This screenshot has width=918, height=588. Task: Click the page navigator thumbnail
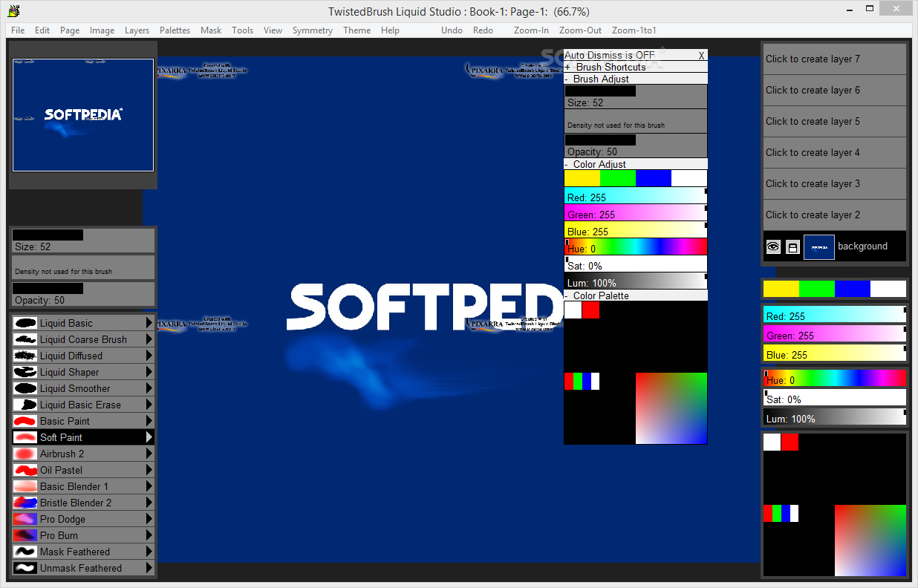click(x=82, y=115)
